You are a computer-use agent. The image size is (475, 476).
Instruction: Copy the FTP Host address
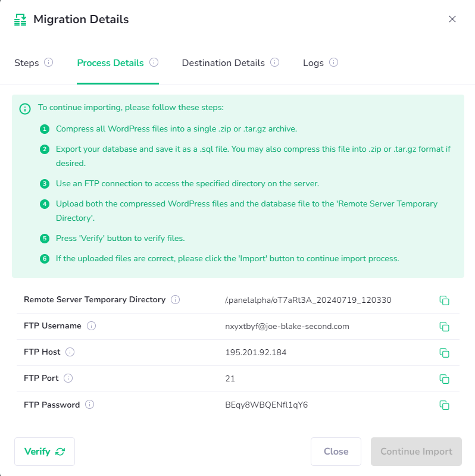pyautogui.click(x=444, y=352)
